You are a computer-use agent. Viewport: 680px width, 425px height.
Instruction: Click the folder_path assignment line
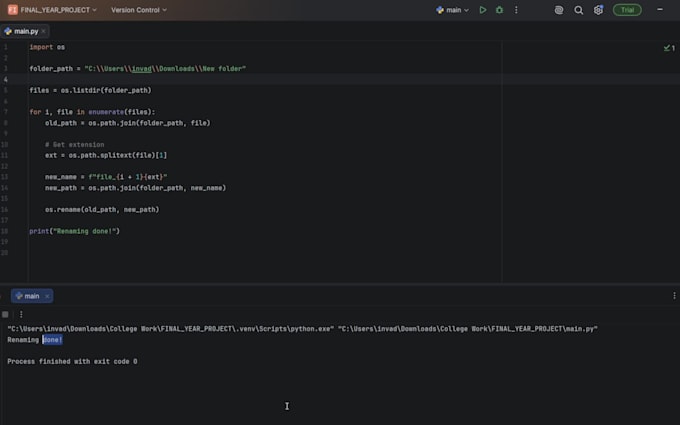[x=137, y=69]
